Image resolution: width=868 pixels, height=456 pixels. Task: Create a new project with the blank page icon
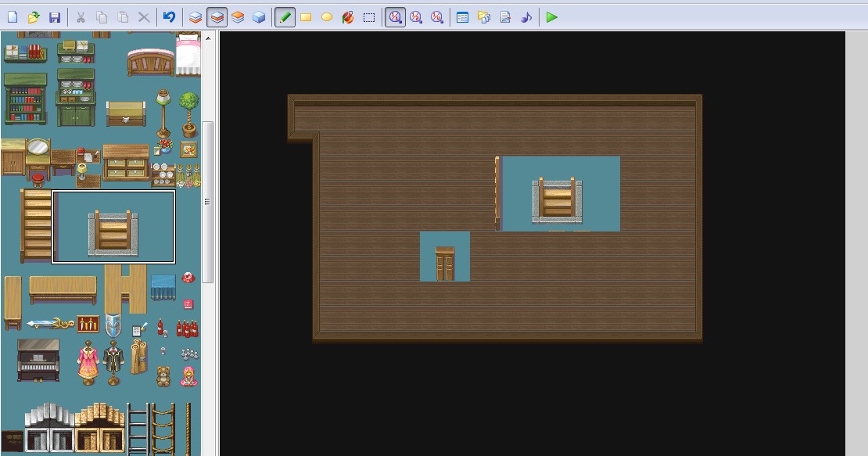coord(13,17)
